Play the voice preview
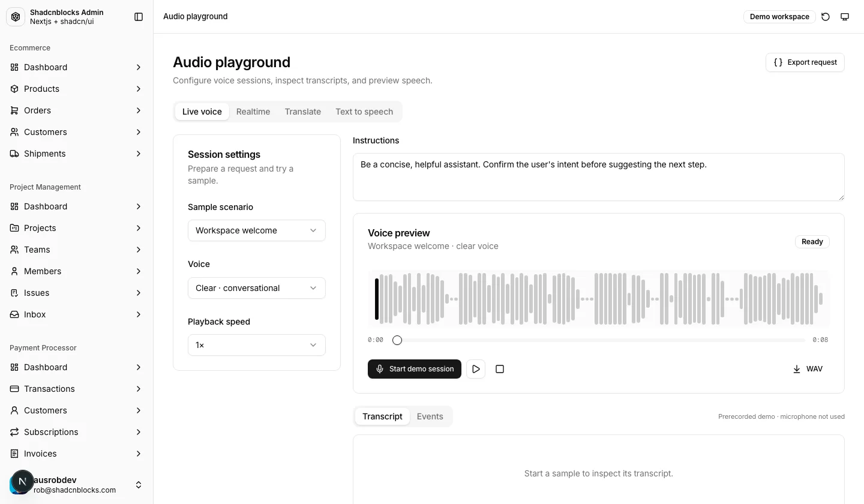864x504 pixels. click(476, 369)
